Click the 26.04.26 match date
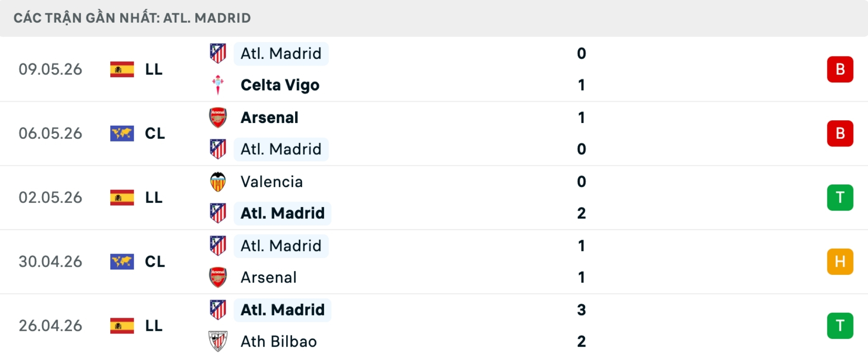The height and width of the screenshot is (358, 868). [x=50, y=326]
